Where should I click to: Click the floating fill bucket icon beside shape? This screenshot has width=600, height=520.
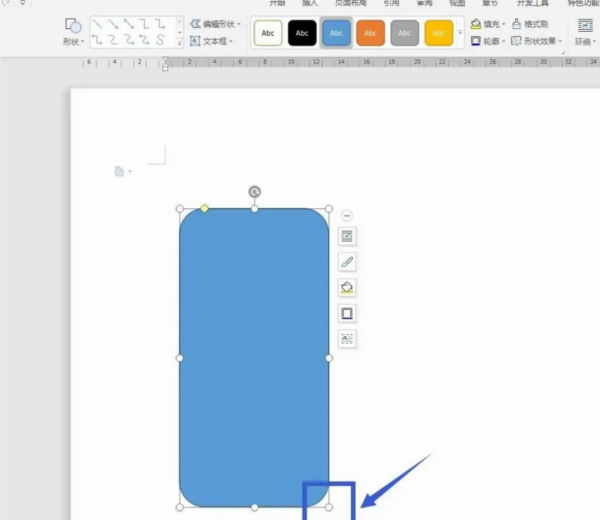click(x=347, y=288)
